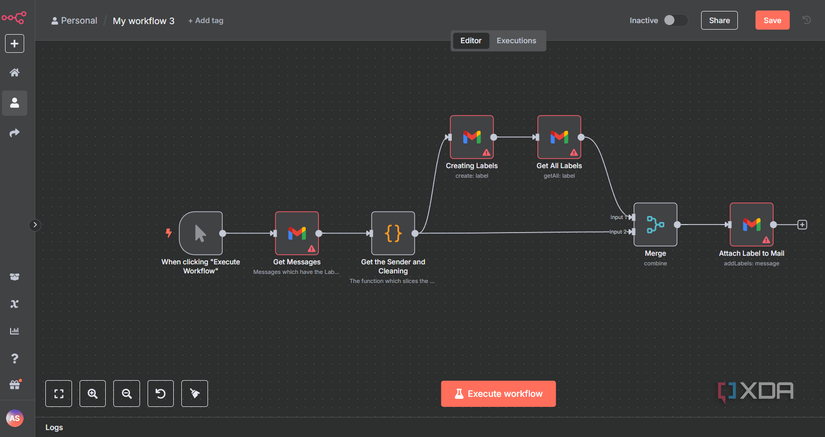Screen dimensions: 825x437
Task: Select the Creating Labels Gmail node
Action: [x=472, y=137]
